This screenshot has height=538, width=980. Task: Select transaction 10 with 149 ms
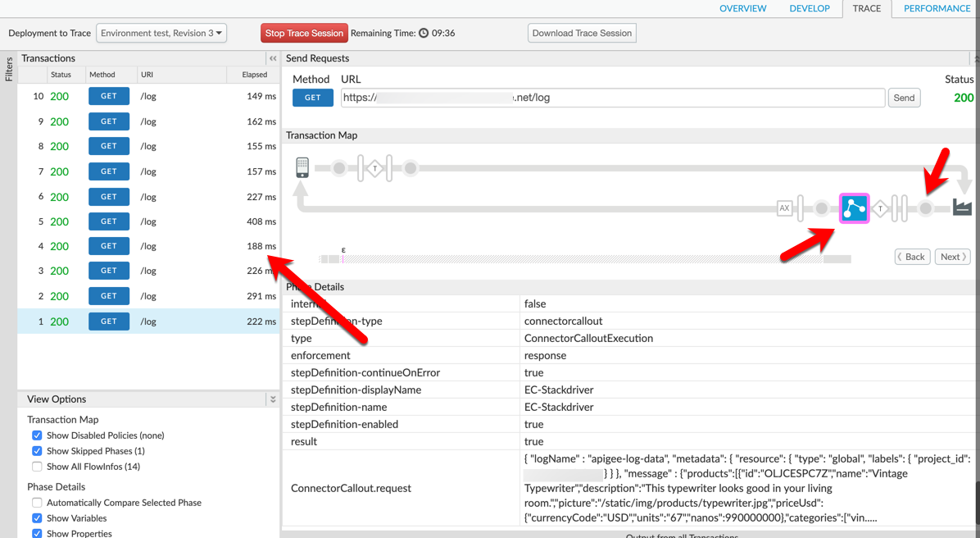[x=148, y=96]
